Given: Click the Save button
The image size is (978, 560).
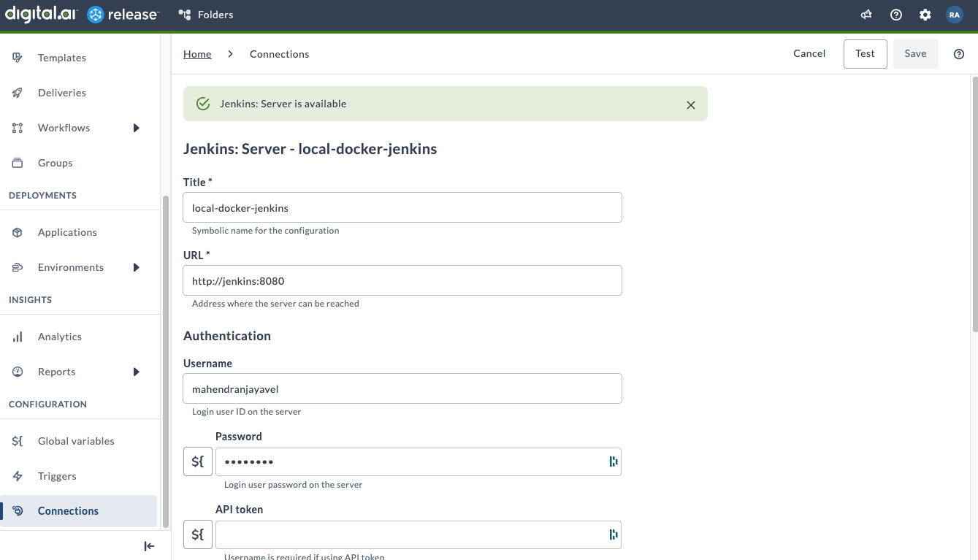Looking at the screenshot, I should tap(915, 54).
